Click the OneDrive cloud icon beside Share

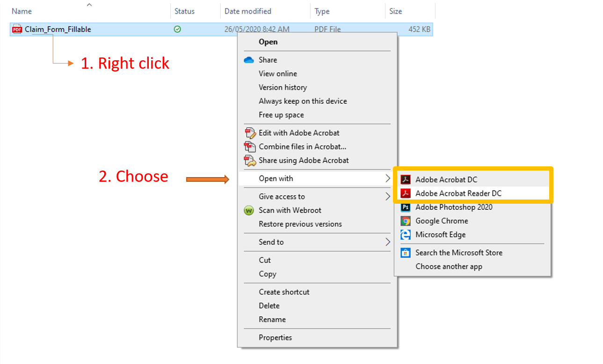tap(249, 60)
